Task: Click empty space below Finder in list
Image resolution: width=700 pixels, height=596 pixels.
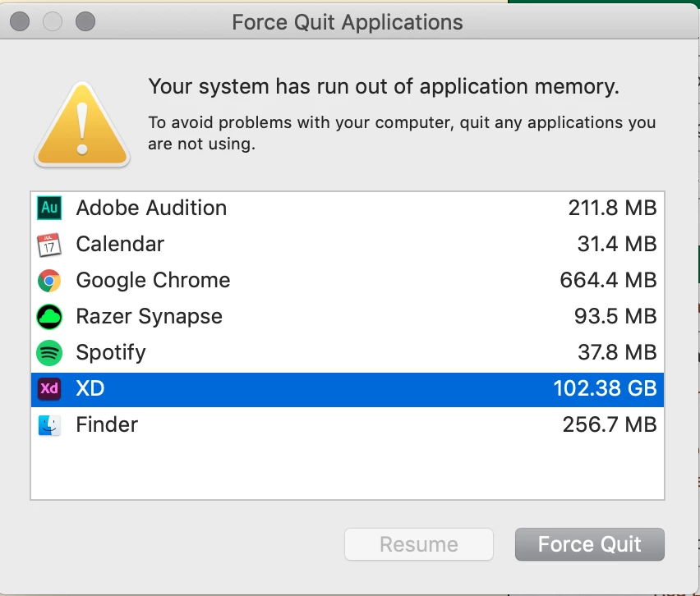Action: (347, 470)
